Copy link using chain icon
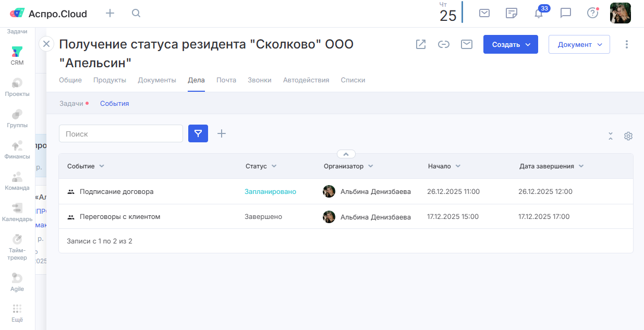Viewport: 644px width, 330px height. tap(444, 44)
